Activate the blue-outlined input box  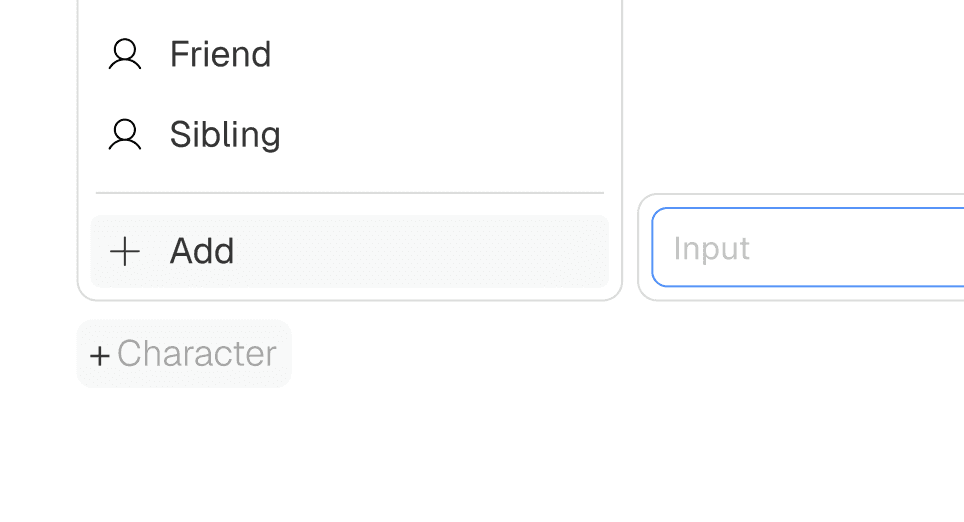[808, 247]
